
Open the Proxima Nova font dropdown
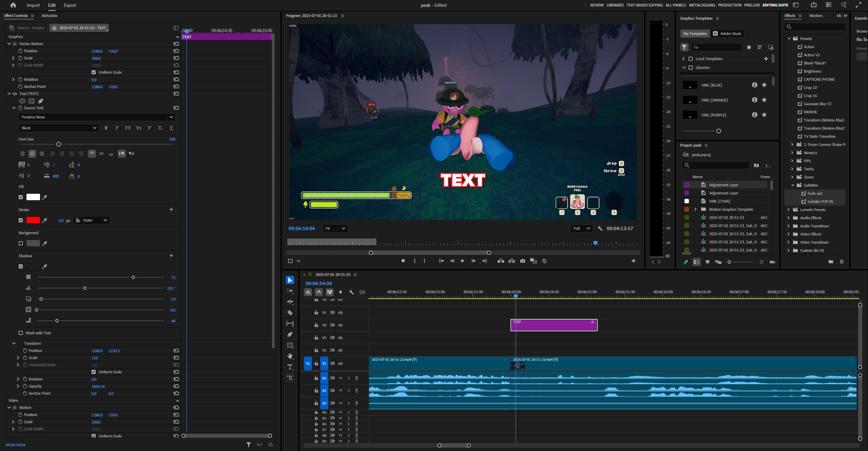click(171, 117)
